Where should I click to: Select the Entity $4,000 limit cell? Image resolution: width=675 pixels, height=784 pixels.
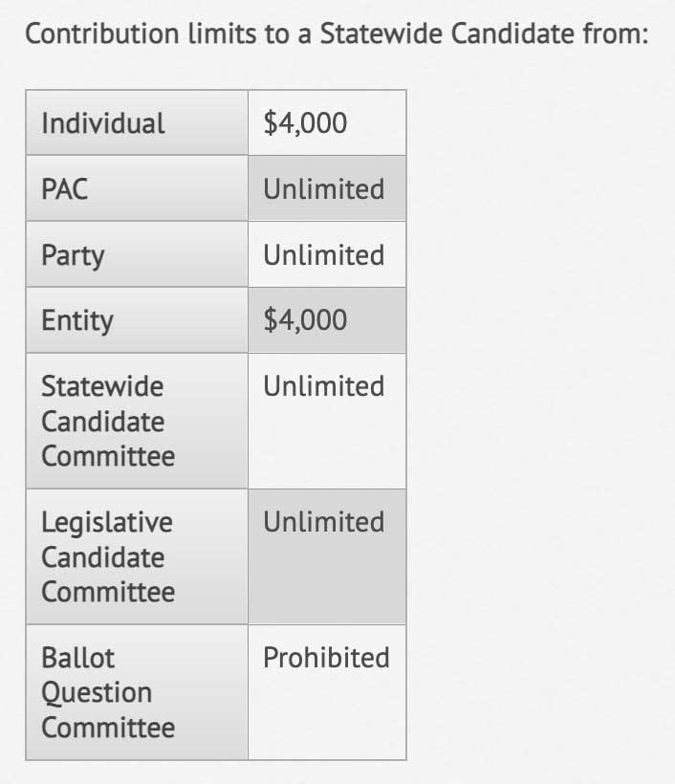327,320
